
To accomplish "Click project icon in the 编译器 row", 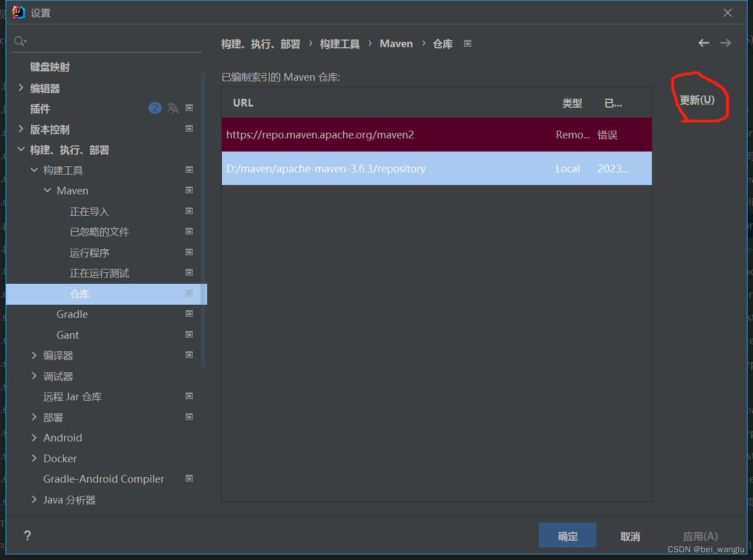I will (x=189, y=355).
